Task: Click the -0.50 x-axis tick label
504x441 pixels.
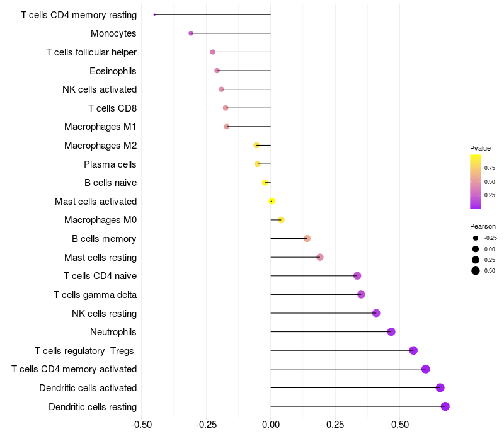Action: tap(141, 425)
